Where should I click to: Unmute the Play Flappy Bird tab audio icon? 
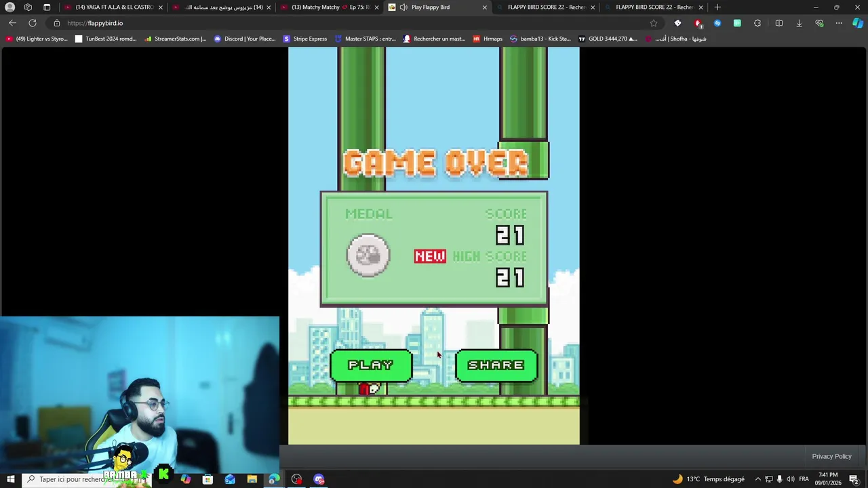pos(403,7)
